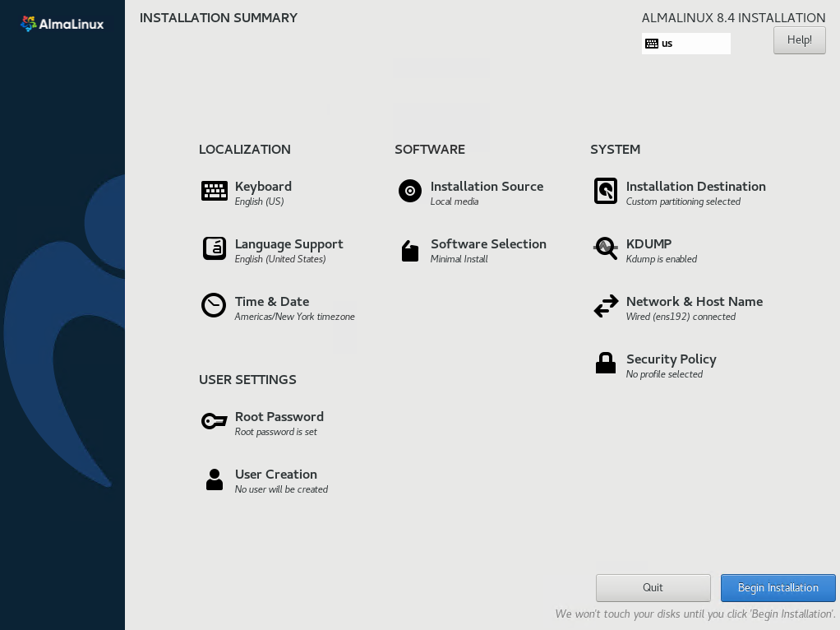Open Language Support via its icon

[x=215, y=248]
